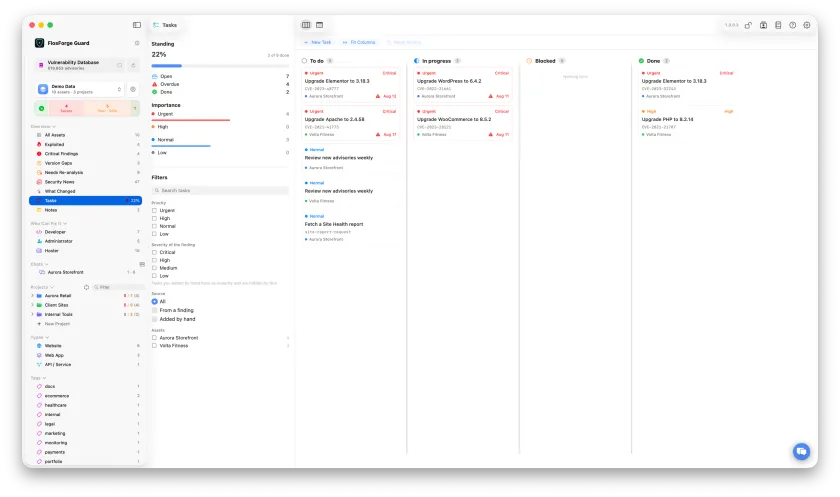
Task: Select the Administrator role entry
Action: (x=86, y=241)
